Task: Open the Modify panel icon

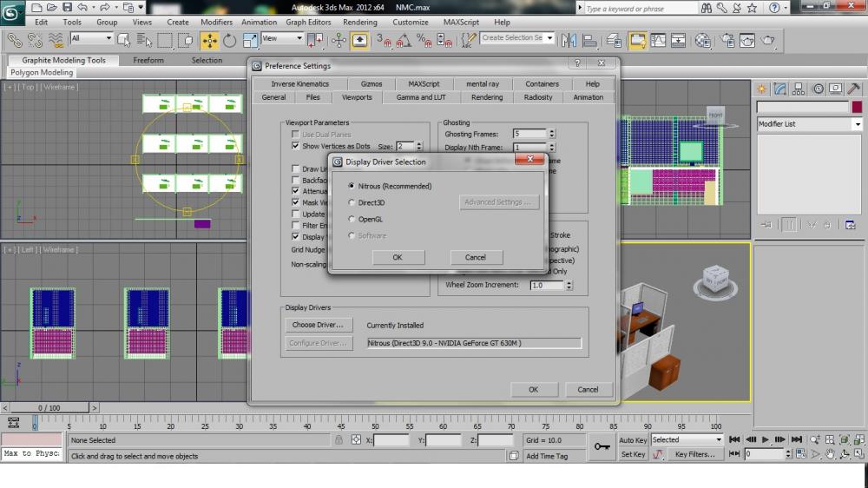Action: click(x=780, y=89)
